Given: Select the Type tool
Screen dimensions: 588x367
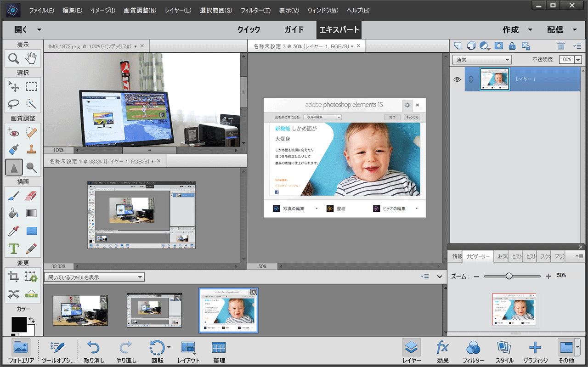Looking at the screenshot, I should click(14, 248).
